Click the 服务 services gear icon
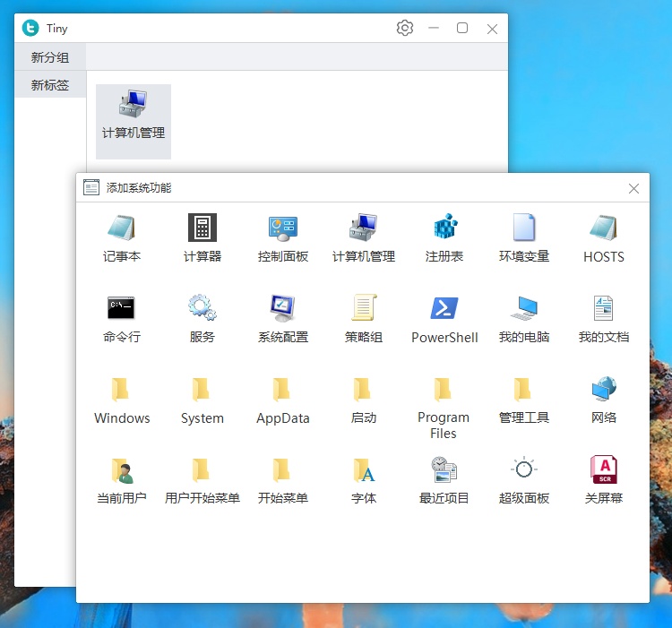Viewport: 672px width, 628px height. tap(202, 309)
